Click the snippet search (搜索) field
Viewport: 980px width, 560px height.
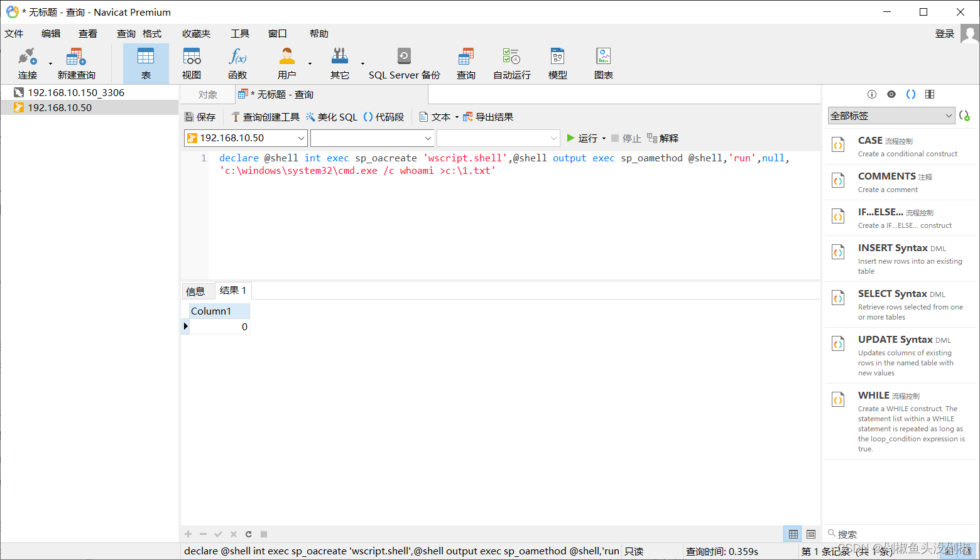coord(901,534)
